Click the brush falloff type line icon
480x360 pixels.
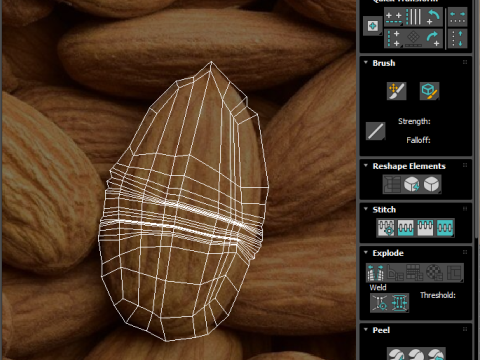pyautogui.click(x=375, y=131)
